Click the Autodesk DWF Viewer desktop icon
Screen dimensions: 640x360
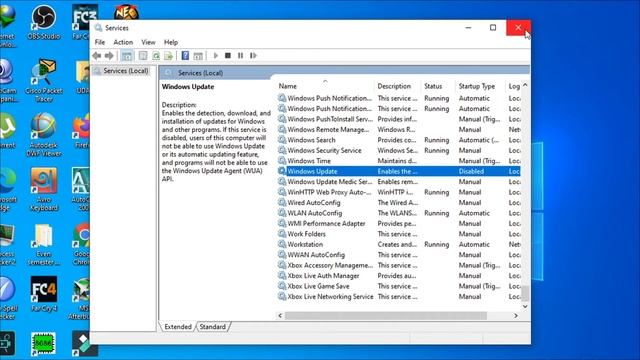(44, 135)
